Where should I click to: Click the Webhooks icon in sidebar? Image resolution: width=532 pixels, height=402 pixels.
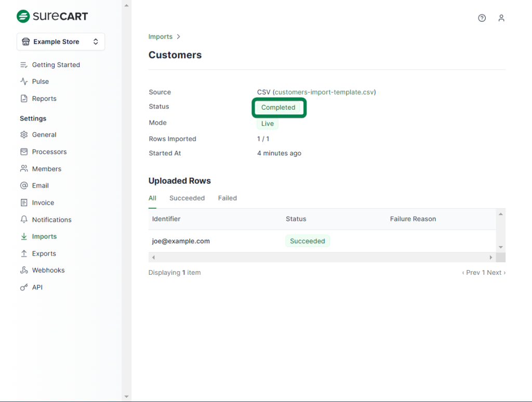coord(24,270)
